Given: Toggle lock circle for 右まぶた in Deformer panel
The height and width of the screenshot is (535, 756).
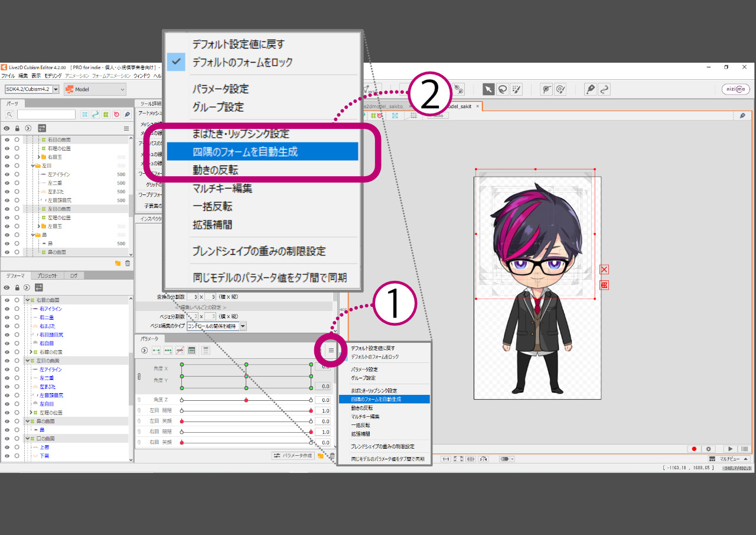Looking at the screenshot, I should 17,326.
